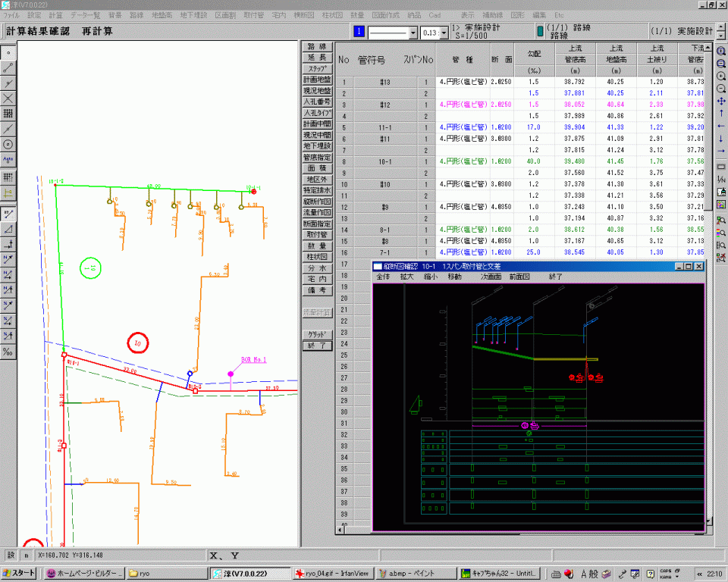This screenshot has width=728, height=582.
Task: Open the 計算 menu
Action: tap(55, 15)
